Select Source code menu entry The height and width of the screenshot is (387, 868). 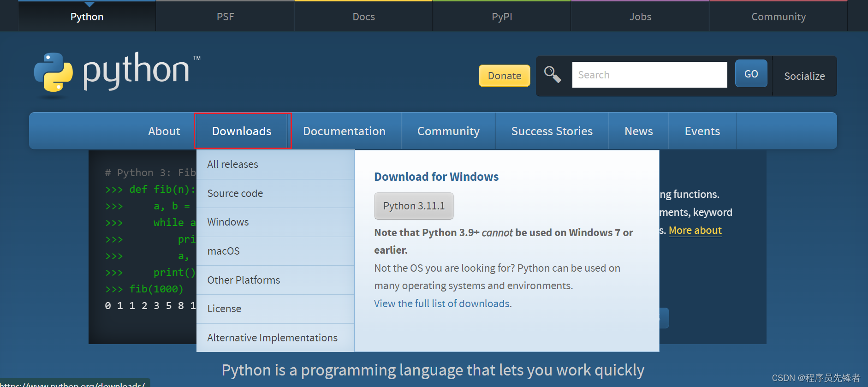(x=275, y=193)
